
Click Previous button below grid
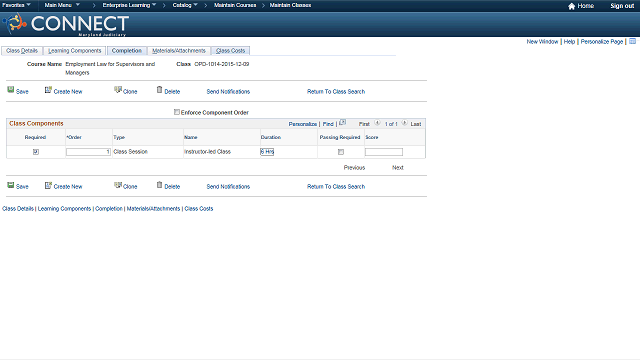click(354, 167)
